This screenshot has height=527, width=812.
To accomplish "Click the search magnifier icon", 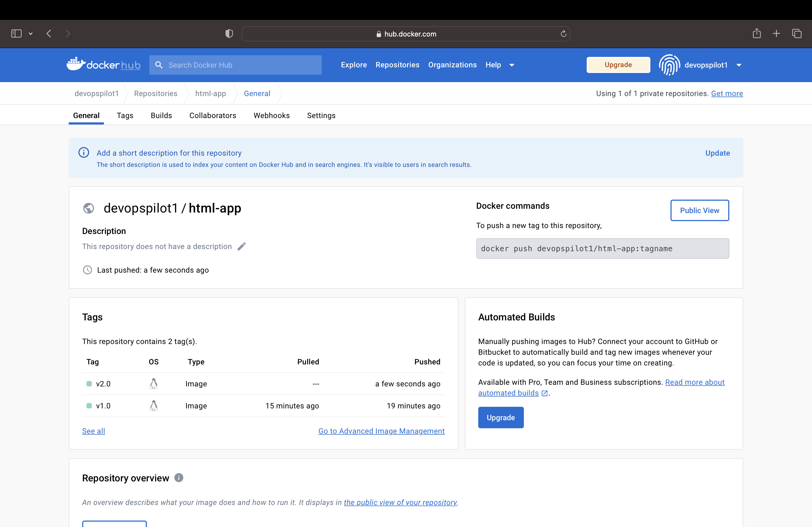I will 159,65.
